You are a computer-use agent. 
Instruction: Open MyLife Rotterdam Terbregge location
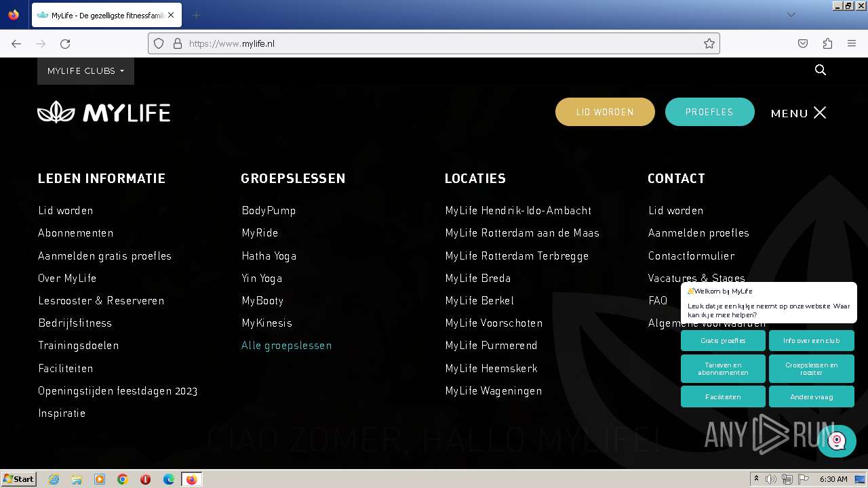point(517,256)
